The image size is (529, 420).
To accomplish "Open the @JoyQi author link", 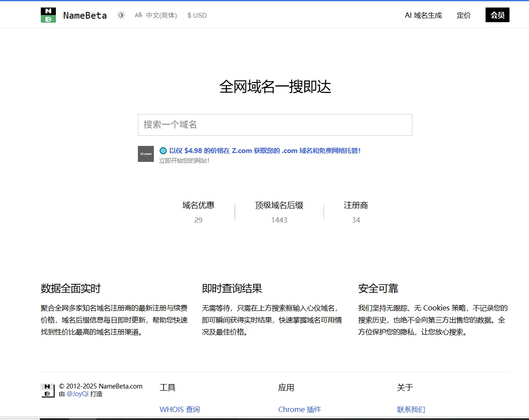I will [x=78, y=394].
